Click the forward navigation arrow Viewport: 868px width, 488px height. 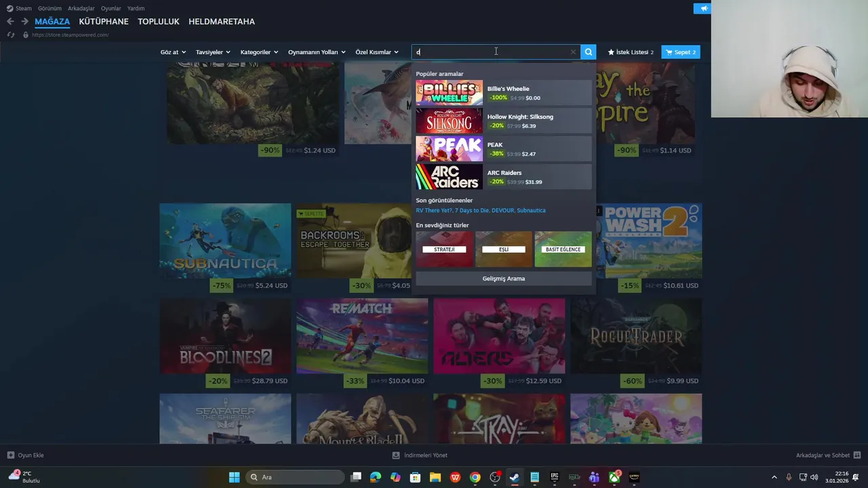click(24, 22)
